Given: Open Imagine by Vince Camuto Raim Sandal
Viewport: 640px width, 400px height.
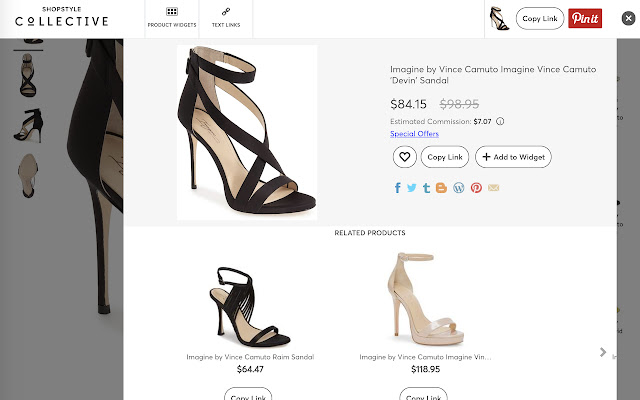Looking at the screenshot, I should 250,357.
